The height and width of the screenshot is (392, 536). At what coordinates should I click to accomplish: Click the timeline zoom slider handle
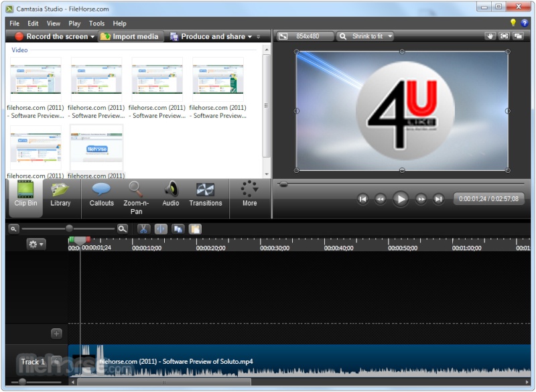tap(70, 228)
